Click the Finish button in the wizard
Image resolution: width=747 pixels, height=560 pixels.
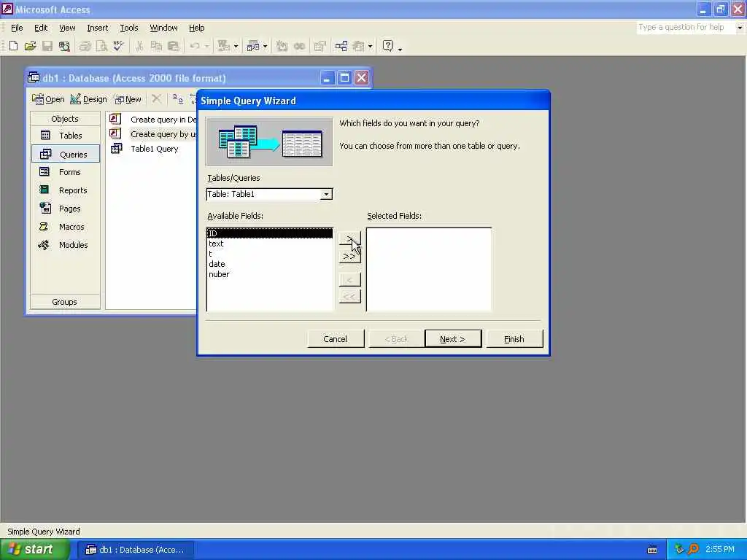pos(514,339)
